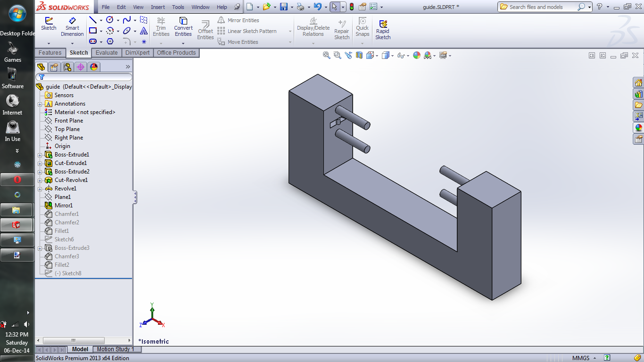Select Plane1 in the feature tree
This screenshot has width=644, height=362.
63,197
